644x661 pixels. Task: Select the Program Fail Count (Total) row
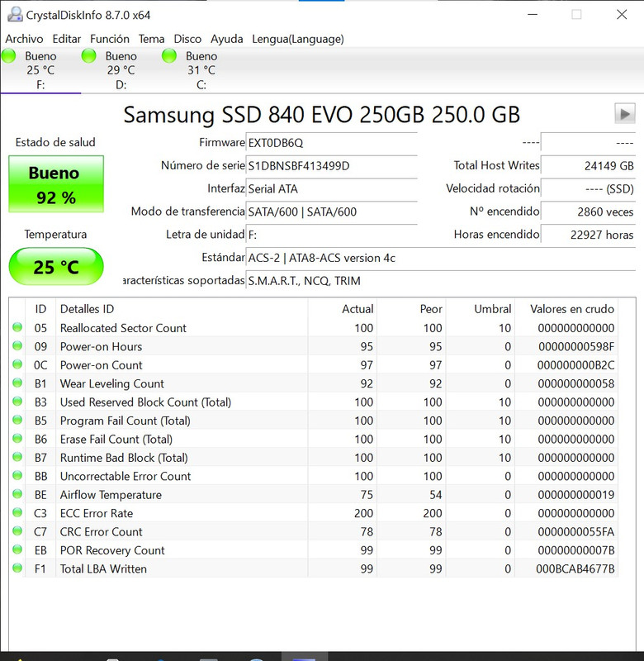pyautogui.click(x=314, y=421)
